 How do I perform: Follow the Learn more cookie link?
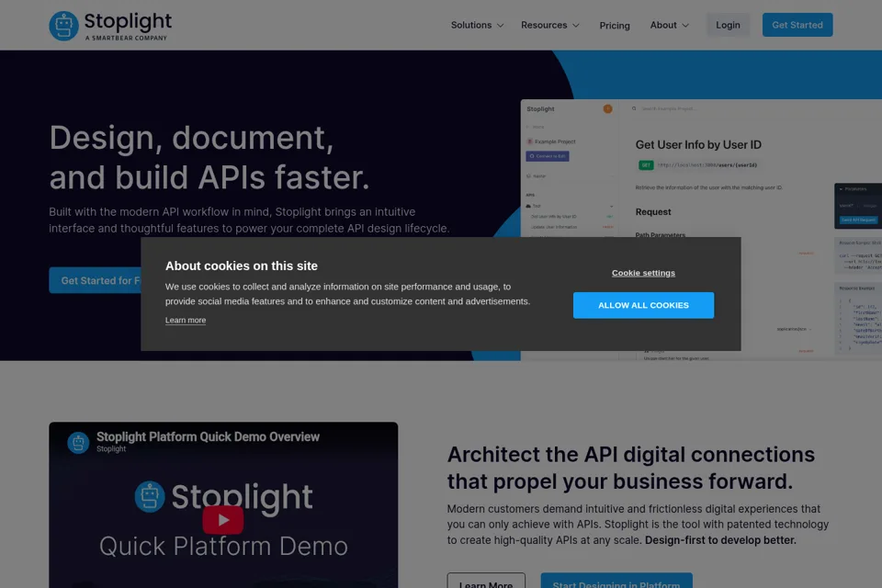[x=186, y=320]
